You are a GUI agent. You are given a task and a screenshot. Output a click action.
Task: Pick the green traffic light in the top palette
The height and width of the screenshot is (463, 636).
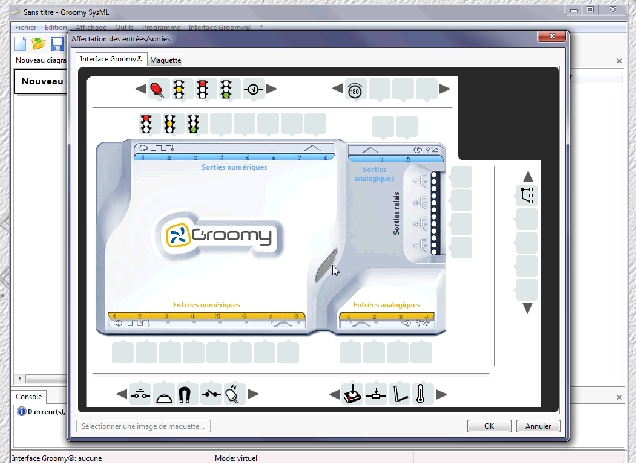point(226,89)
